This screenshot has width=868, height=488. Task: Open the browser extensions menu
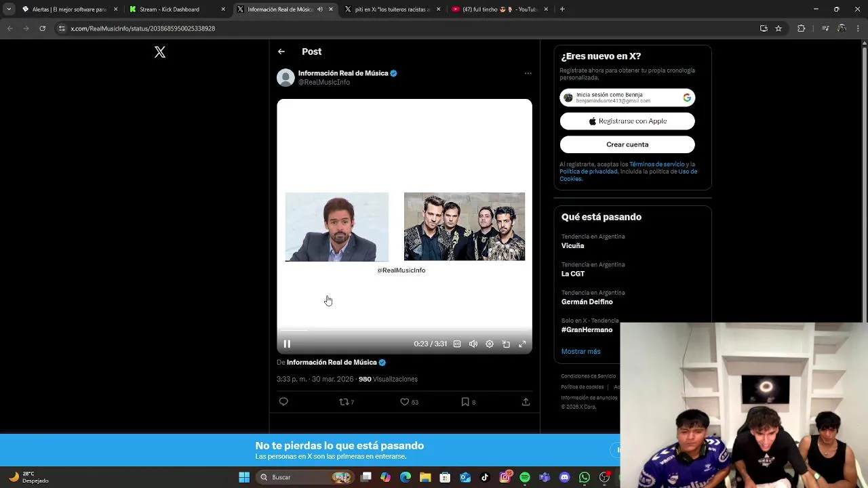pyautogui.click(x=801, y=28)
